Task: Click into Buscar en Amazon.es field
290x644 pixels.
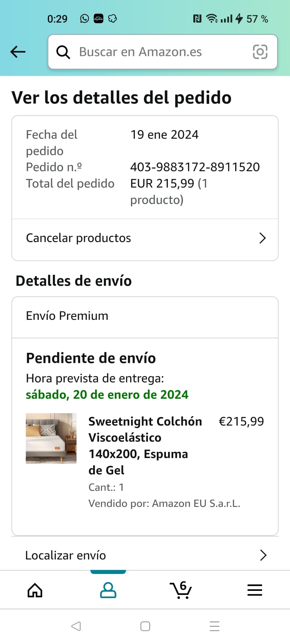Action: 157,52
